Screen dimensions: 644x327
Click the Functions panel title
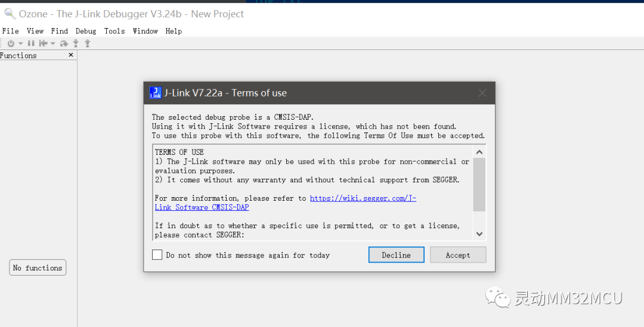pos(18,55)
